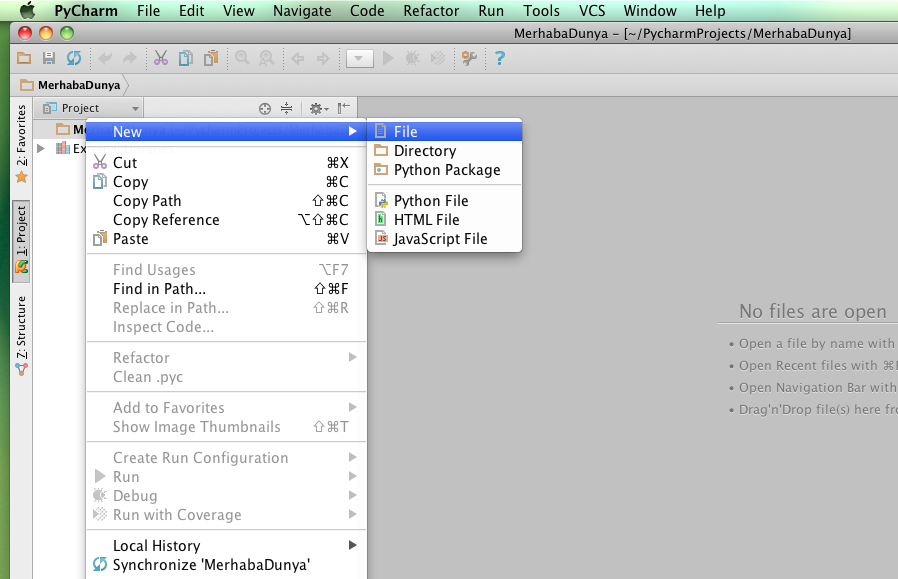Viewport: 898px width, 579px height.
Task: Click the Redo arrow icon
Action: 130,58
